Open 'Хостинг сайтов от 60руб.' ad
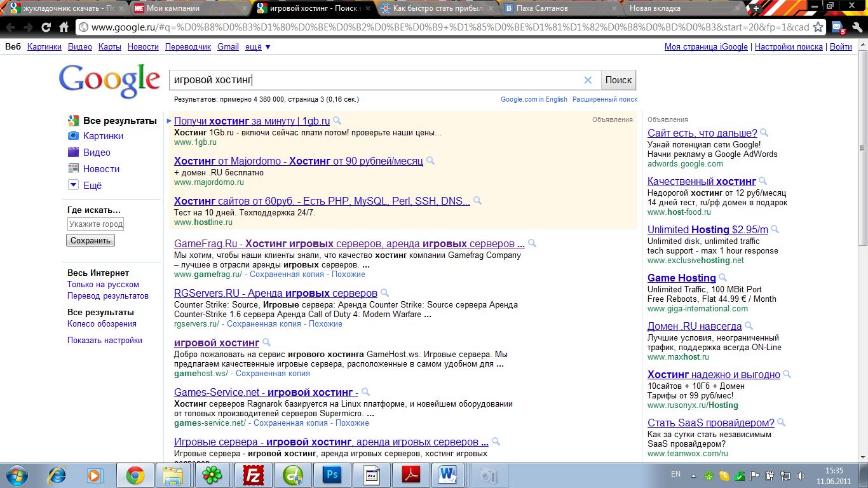Viewport: 868px width, 488px height. 322,201
